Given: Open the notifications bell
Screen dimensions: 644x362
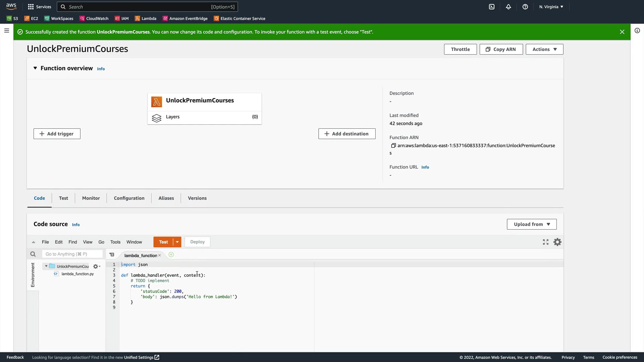Looking at the screenshot, I should click(x=508, y=7).
